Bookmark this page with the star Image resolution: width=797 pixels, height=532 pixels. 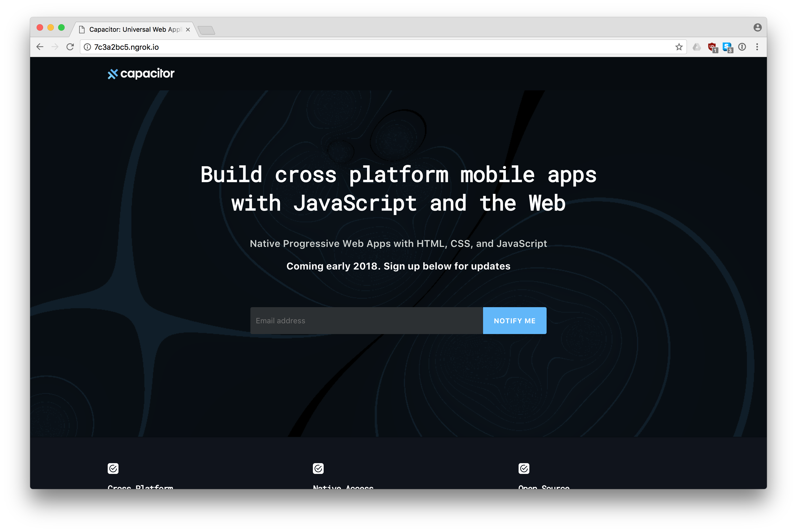coord(679,47)
